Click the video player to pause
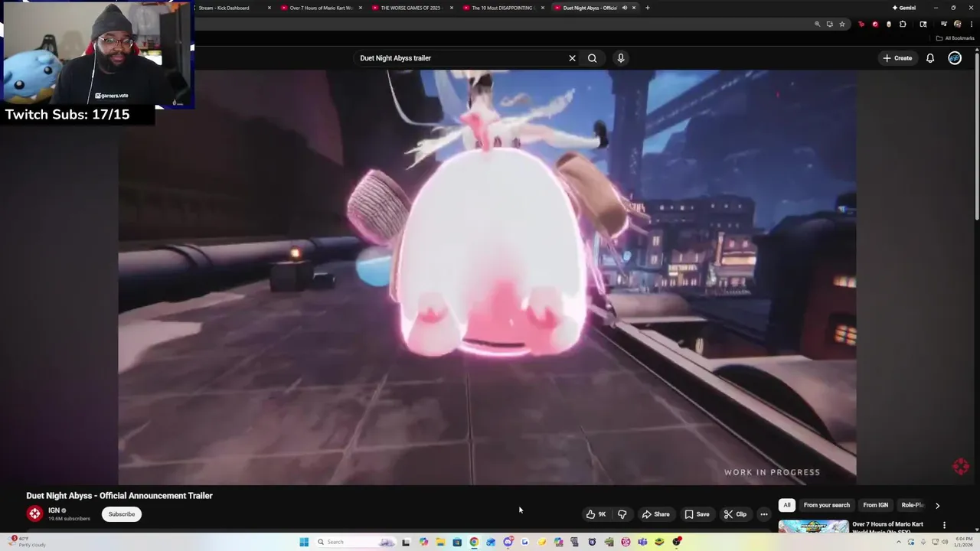The width and height of the screenshot is (980, 551). 487,277
